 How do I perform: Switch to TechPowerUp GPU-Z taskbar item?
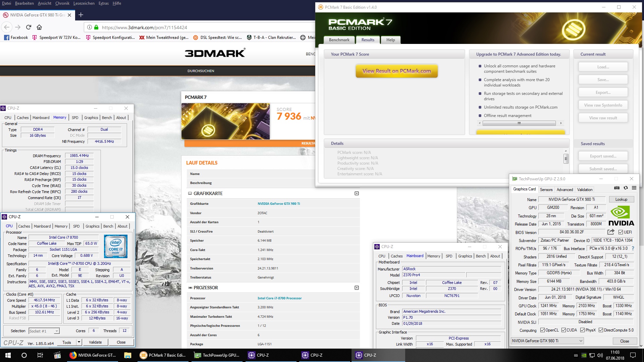(217, 355)
